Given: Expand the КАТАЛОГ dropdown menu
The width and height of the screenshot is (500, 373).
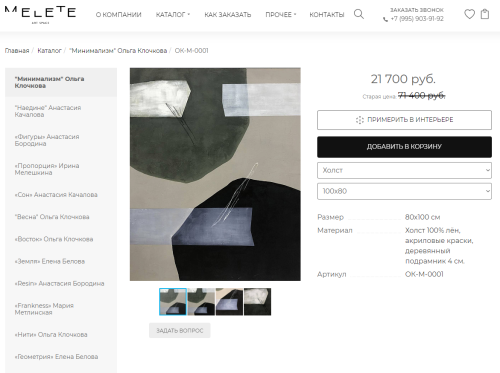Looking at the screenshot, I should (x=173, y=15).
